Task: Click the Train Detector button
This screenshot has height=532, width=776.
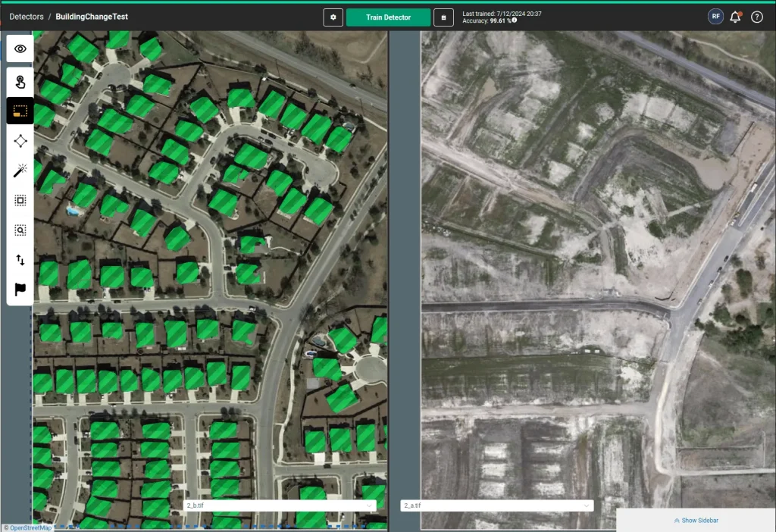Action: (388, 17)
